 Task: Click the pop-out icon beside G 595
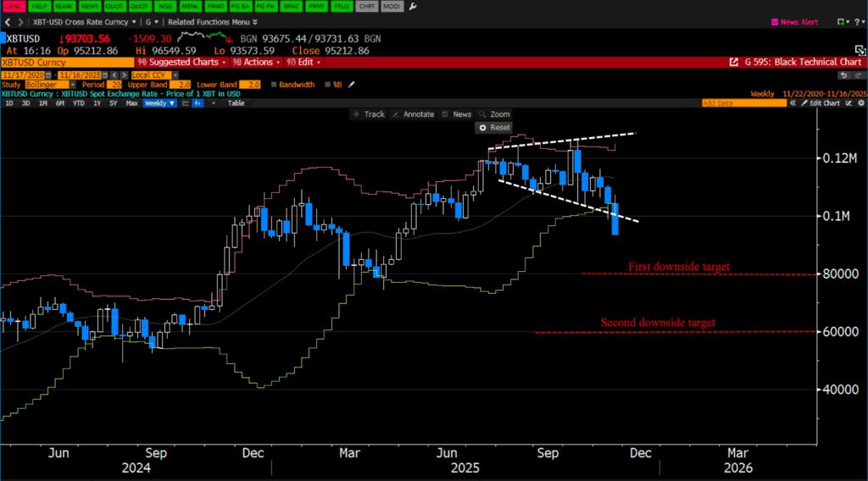[734, 62]
